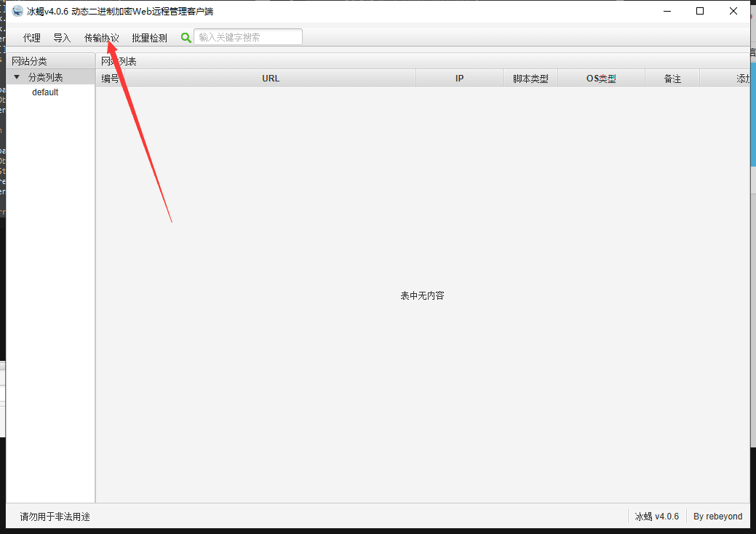Sort by the IP column header
This screenshot has height=534, width=756.
[x=459, y=79]
